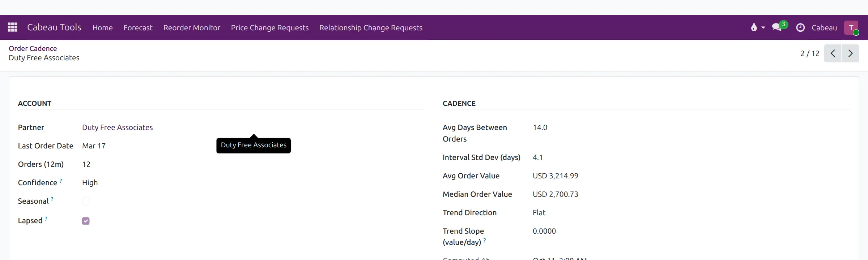
Task: Click the Orders (12m) value 12
Action: (x=86, y=164)
